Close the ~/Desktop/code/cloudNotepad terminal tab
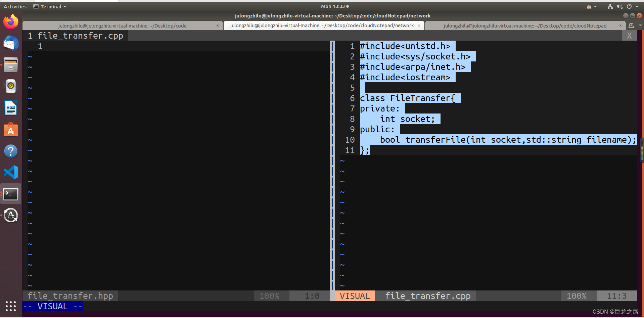This screenshot has width=644, height=318. pos(620,26)
